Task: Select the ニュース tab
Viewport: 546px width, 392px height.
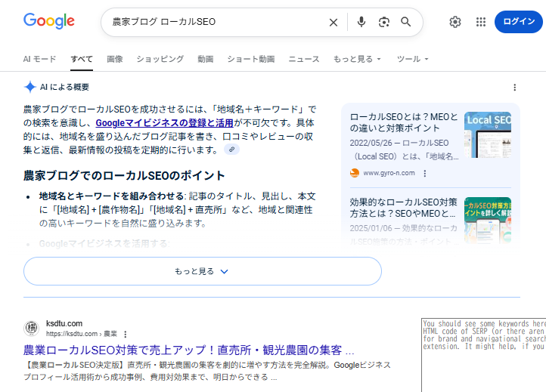Action: (304, 59)
